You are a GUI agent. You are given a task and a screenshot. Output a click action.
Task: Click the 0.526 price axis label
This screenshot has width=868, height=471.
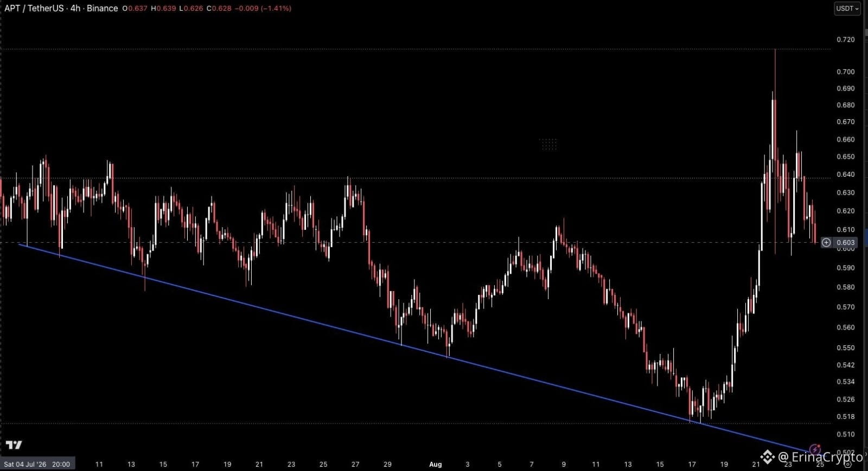846,399
